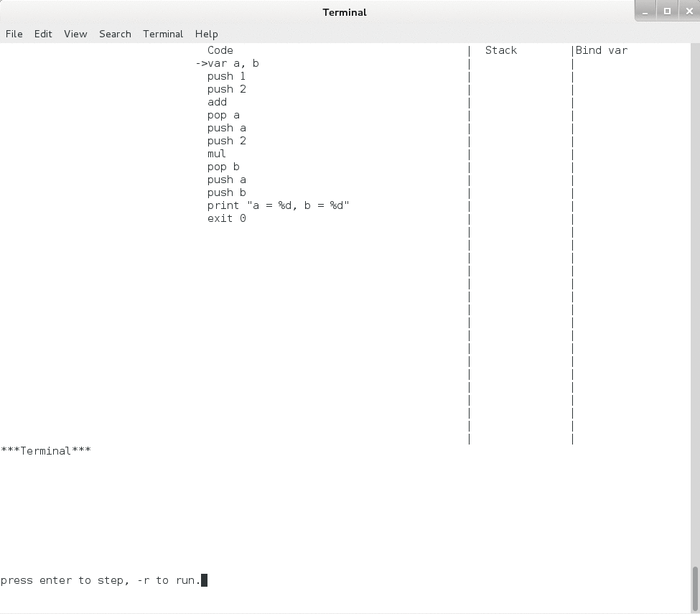The width and height of the screenshot is (700, 614).
Task: Open the Search menu
Action: [115, 34]
